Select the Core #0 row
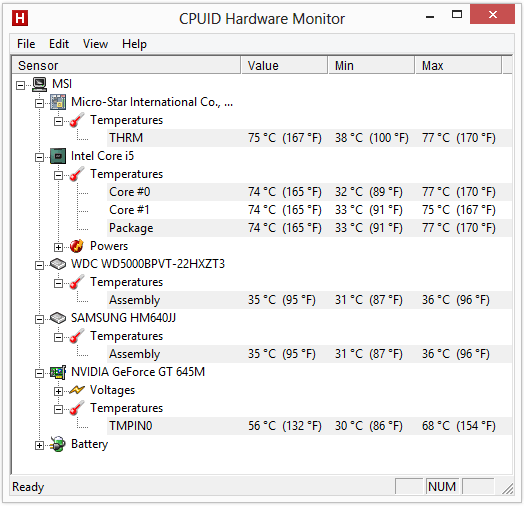Screen dimensions: 524x506 pyautogui.click(x=309, y=192)
